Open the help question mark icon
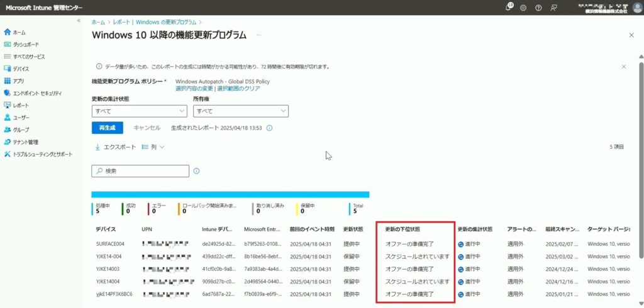This screenshot has height=308, width=644. tap(538, 8)
